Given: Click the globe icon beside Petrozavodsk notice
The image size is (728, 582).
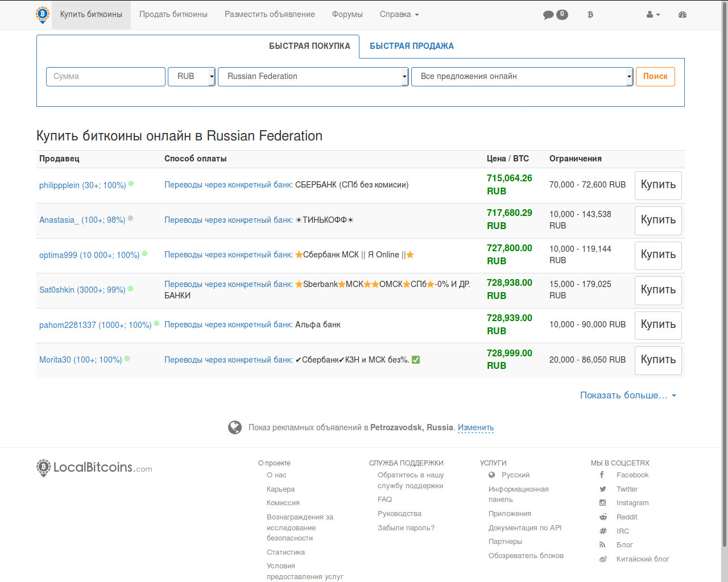Looking at the screenshot, I should tap(235, 427).
